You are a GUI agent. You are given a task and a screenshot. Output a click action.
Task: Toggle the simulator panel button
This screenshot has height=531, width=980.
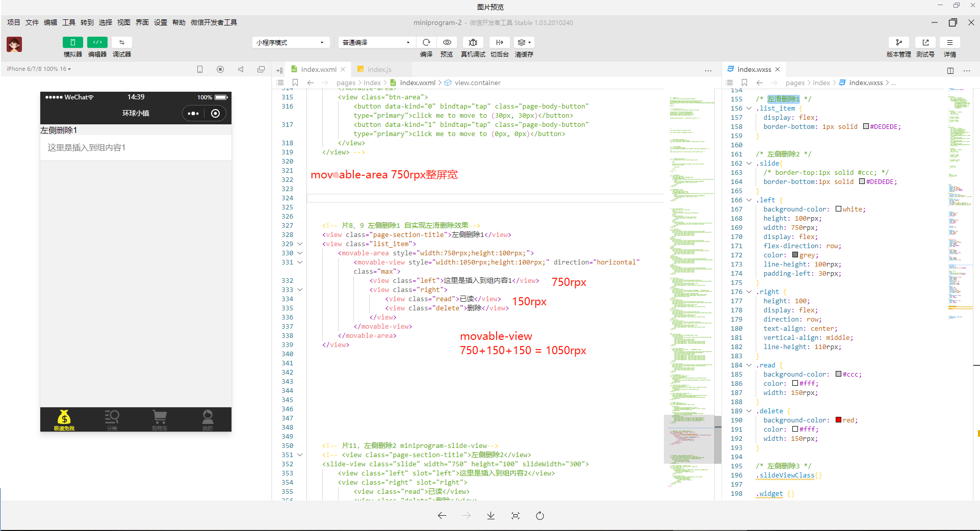coord(73,42)
